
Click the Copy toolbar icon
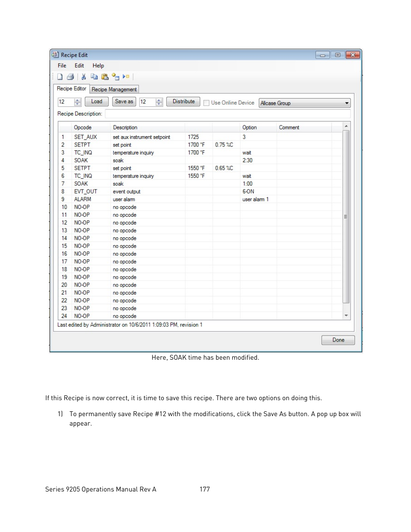pos(94,77)
